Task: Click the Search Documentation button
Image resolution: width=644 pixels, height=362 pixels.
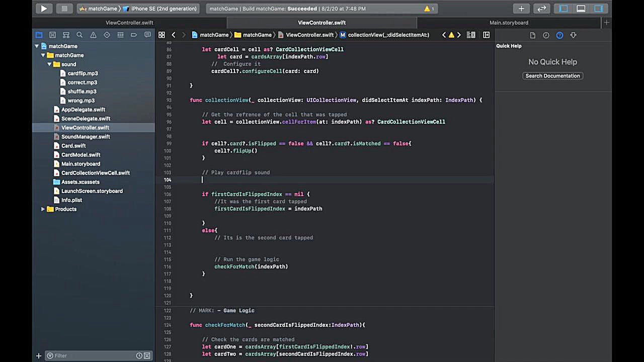Action: 552,75
